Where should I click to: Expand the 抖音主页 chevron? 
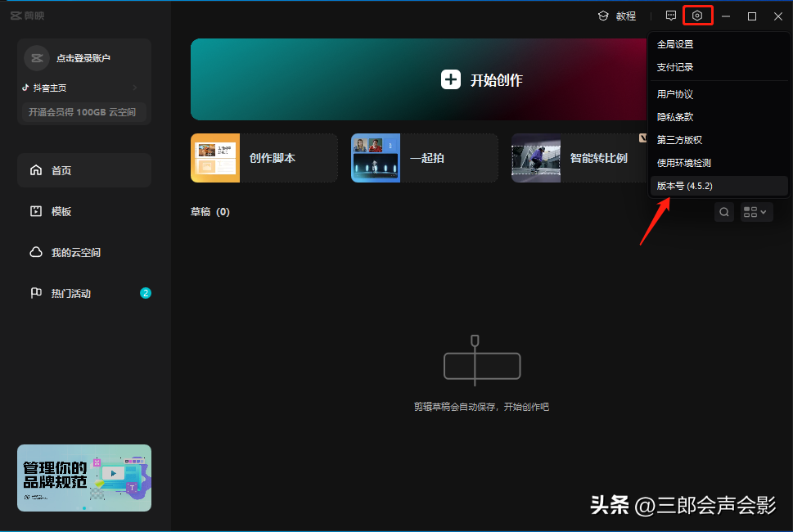point(135,88)
